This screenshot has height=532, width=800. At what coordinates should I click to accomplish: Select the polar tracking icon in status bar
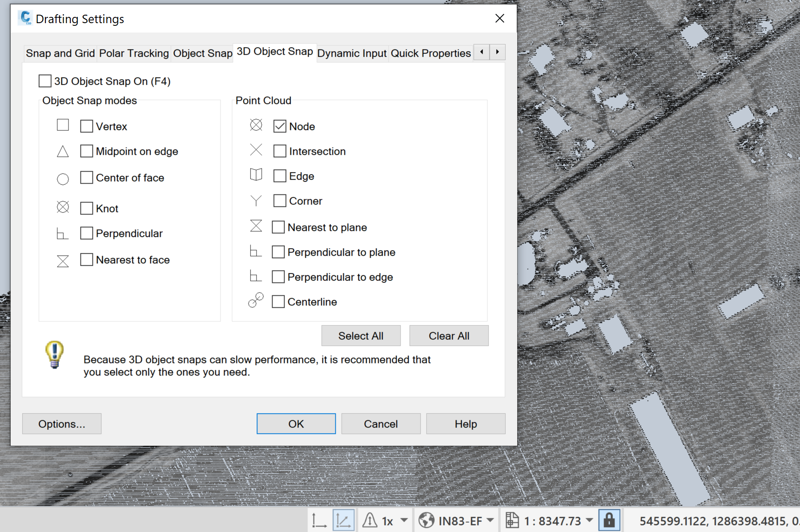[343, 520]
